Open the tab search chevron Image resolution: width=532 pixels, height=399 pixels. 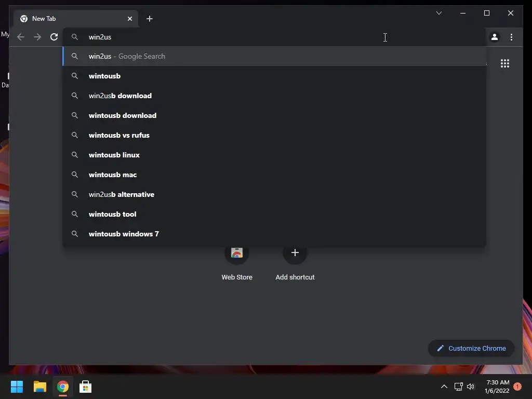point(438,13)
